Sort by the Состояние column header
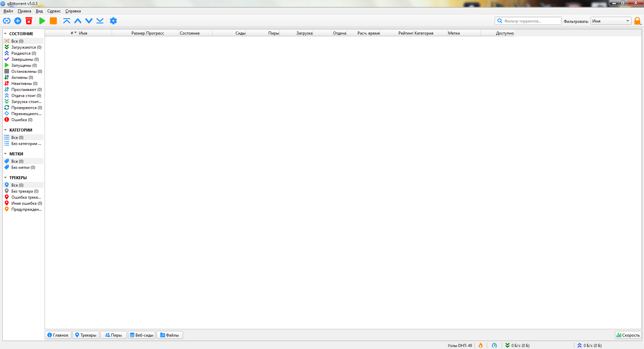The image size is (644, 349). [196, 33]
